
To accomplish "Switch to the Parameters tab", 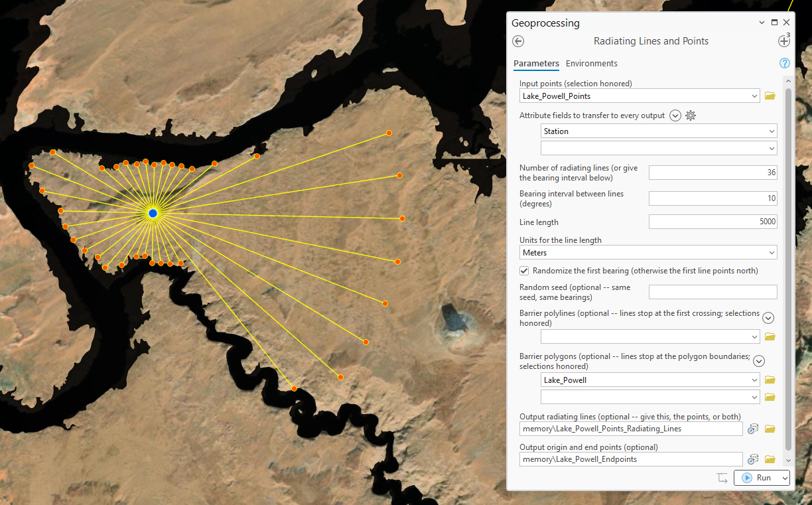I will 536,64.
